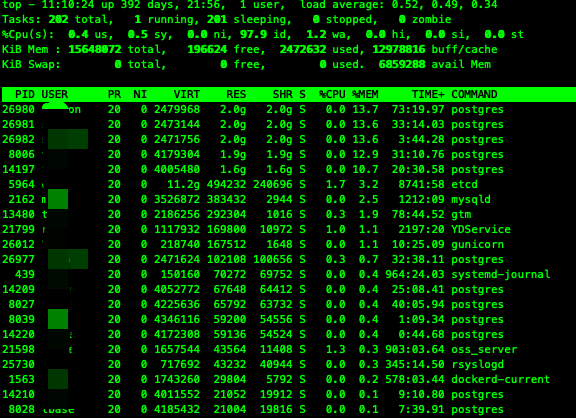The height and width of the screenshot is (418, 576).
Task: Click the systemd-journal command
Action: [x=501, y=274]
